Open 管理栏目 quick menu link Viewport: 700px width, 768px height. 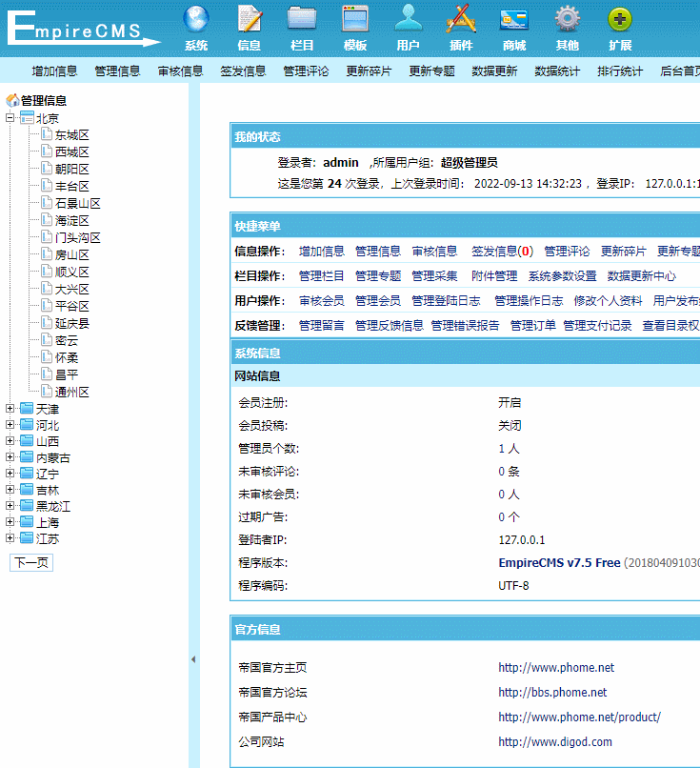[x=322, y=275]
